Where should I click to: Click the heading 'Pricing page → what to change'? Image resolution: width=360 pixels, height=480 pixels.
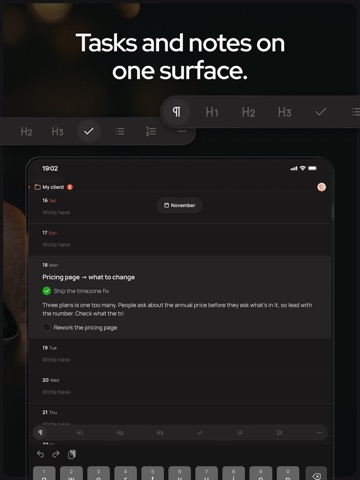point(89,277)
